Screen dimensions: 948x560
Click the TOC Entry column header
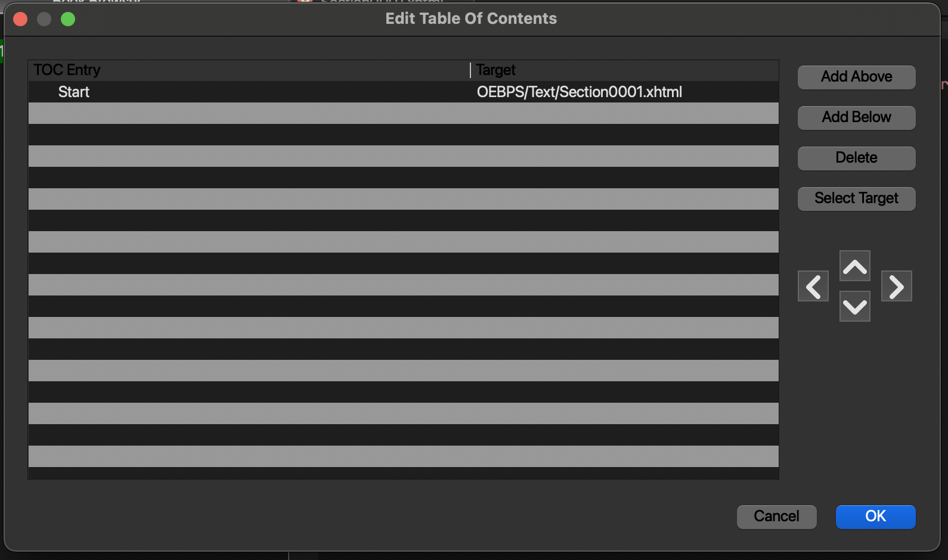coord(67,70)
